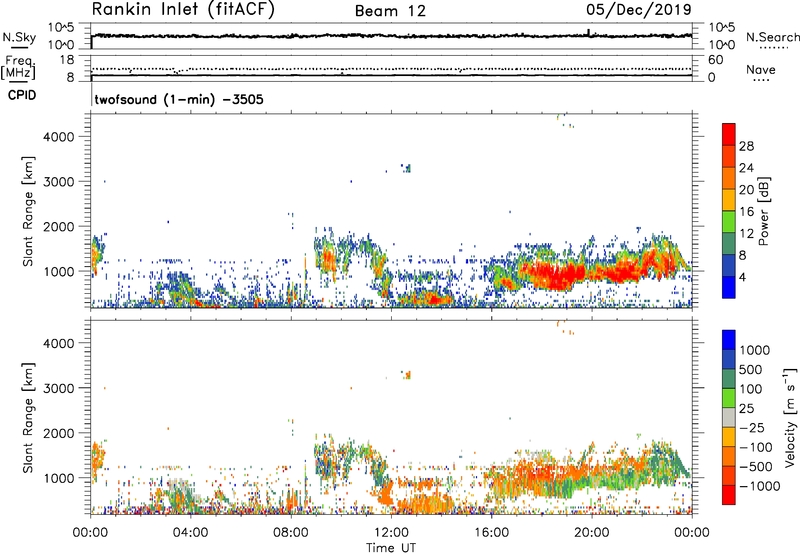Viewport: 800px width, 554px height.
Task: Click the 16 label on Power color bar
Action: click(x=746, y=212)
